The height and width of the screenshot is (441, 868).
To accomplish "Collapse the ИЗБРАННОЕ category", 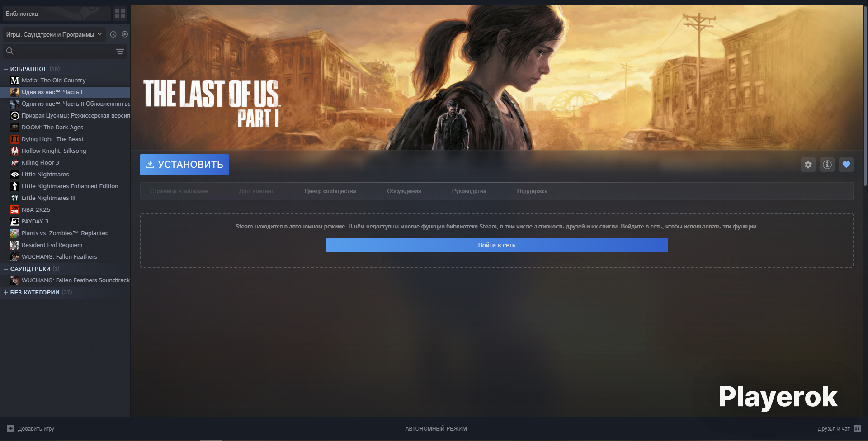I will 6,69.
